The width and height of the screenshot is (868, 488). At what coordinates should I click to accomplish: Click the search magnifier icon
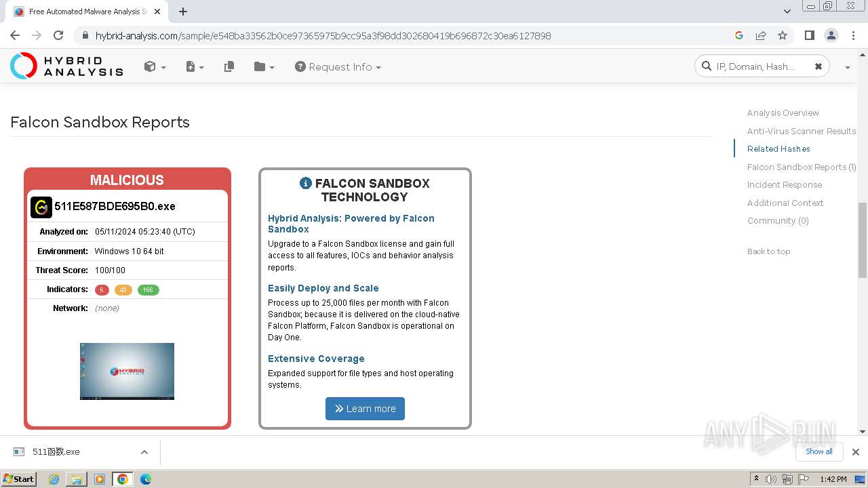[x=706, y=66]
